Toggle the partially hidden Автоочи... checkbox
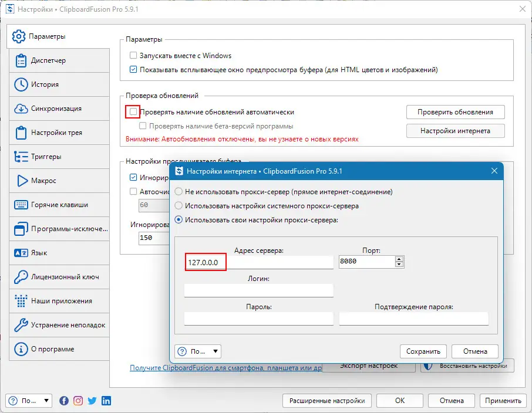532x413 pixels. click(x=133, y=192)
